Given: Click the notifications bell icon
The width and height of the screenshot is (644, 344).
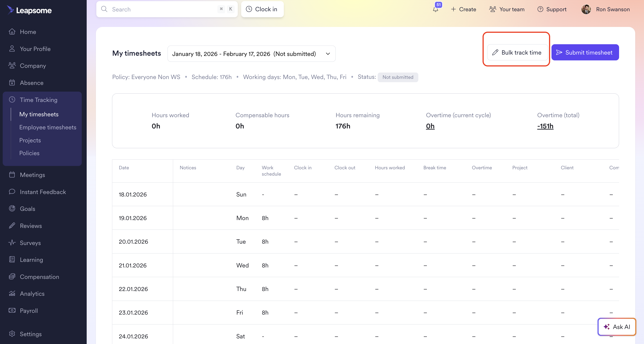Looking at the screenshot, I should point(435,9).
